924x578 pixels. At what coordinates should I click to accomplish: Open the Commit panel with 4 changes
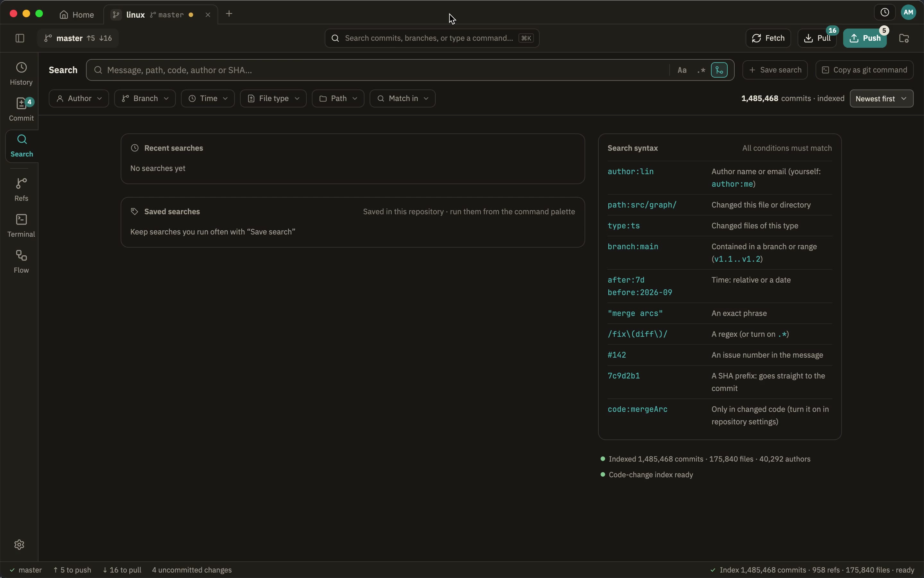21,110
